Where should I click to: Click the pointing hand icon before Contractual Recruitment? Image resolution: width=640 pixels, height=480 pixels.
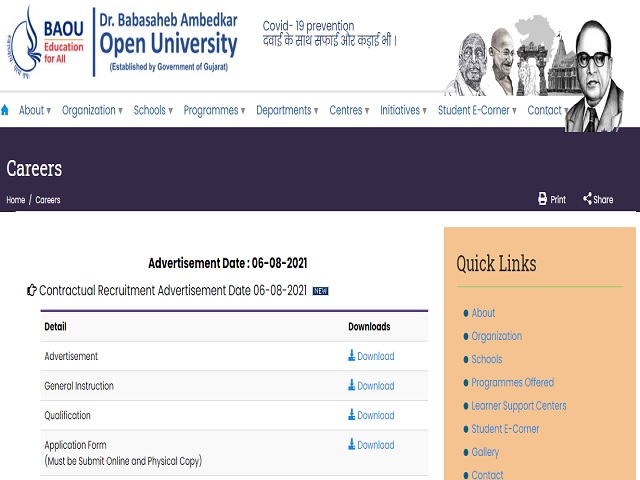[x=31, y=290]
